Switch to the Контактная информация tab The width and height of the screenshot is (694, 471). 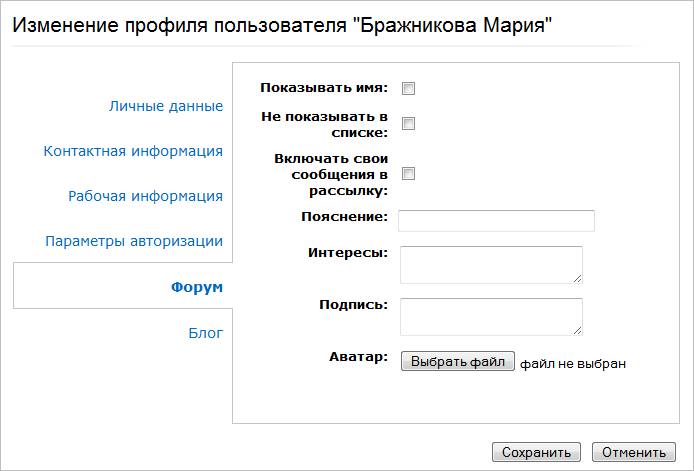[133, 151]
